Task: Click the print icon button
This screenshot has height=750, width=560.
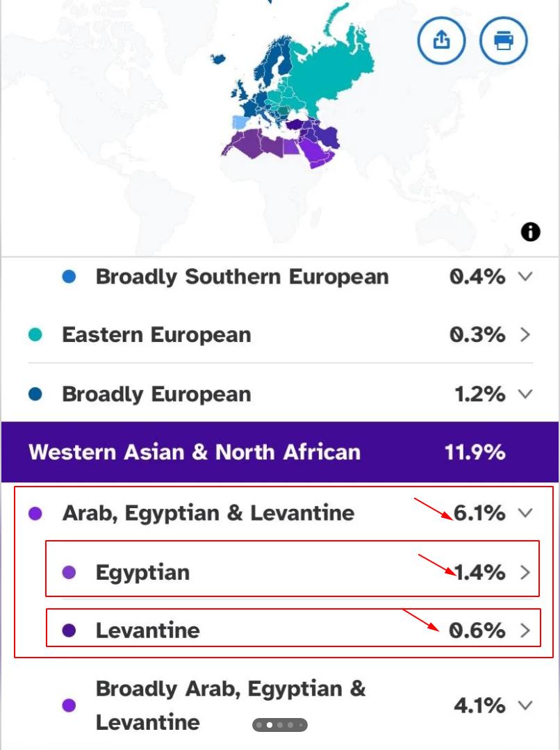Action: [504, 40]
